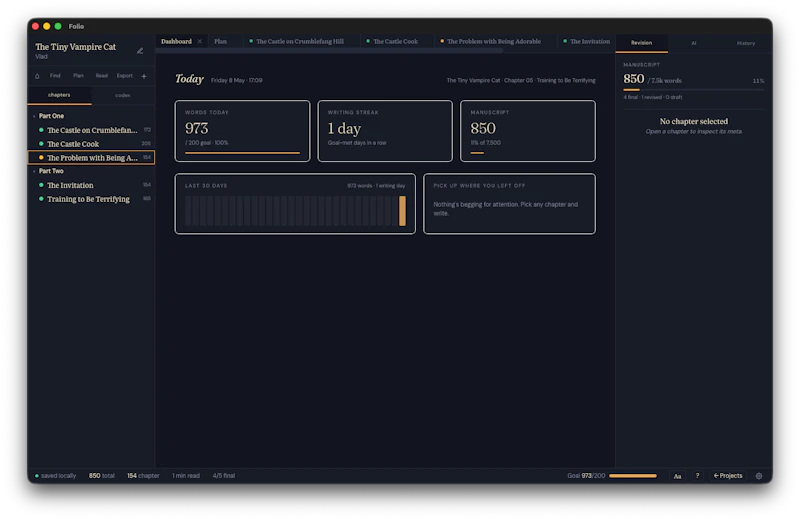Click the Pick Up Where You Left Off card
The image size is (800, 520).
(x=509, y=204)
